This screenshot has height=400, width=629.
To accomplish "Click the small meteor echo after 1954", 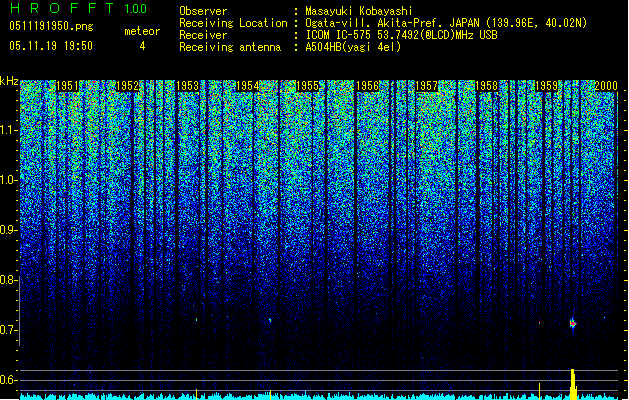I will coord(270,320).
